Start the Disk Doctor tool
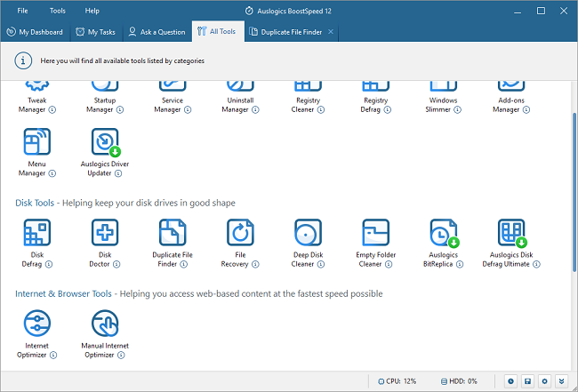 [x=105, y=233]
